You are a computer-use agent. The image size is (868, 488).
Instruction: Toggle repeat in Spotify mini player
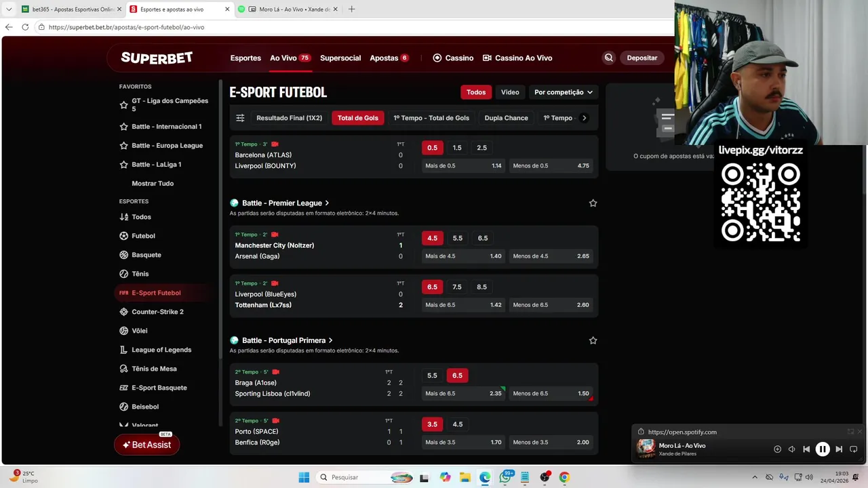[x=854, y=449]
